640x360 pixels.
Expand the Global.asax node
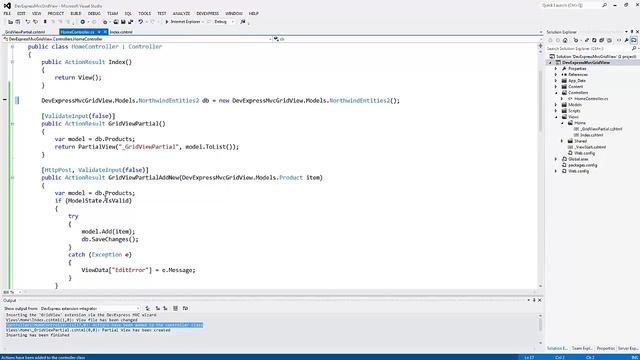556,159
